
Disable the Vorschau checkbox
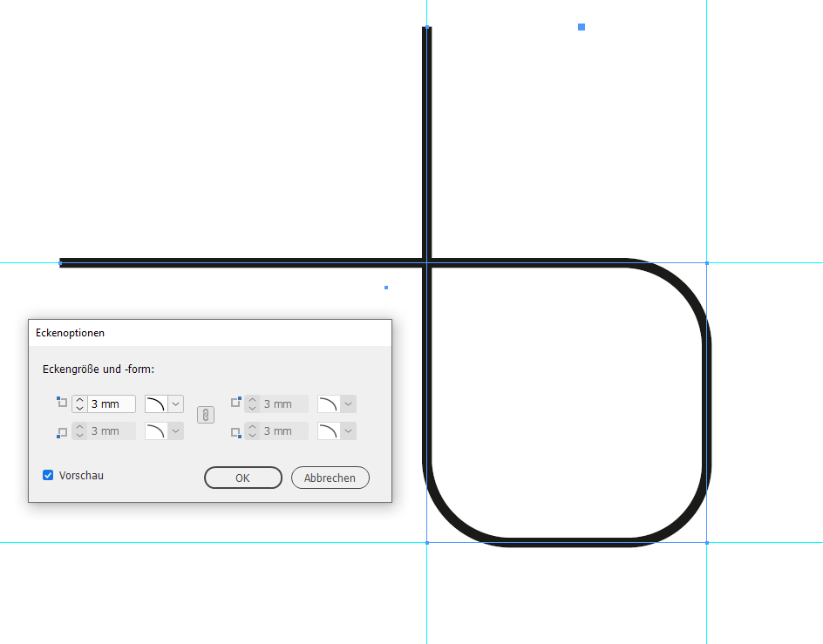pos(48,475)
